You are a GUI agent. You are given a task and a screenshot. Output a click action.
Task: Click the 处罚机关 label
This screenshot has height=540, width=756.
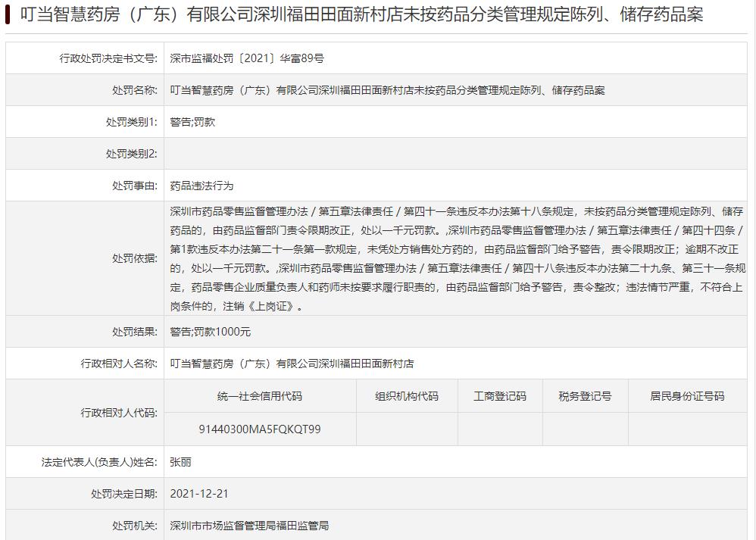135,526
